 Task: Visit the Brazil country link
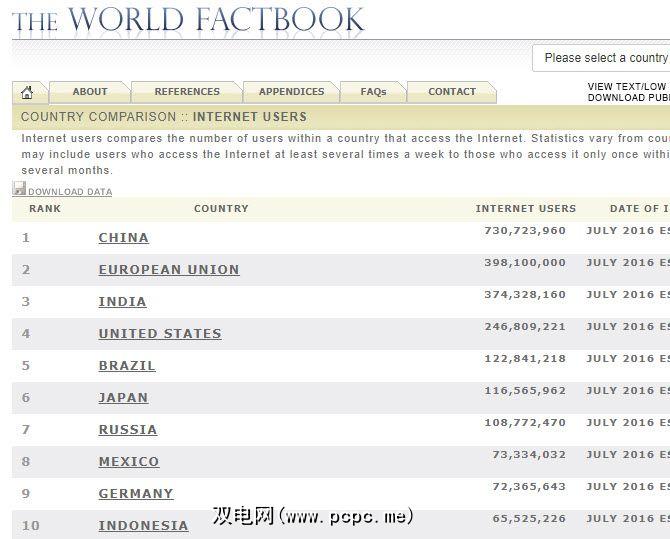pyautogui.click(x=127, y=366)
